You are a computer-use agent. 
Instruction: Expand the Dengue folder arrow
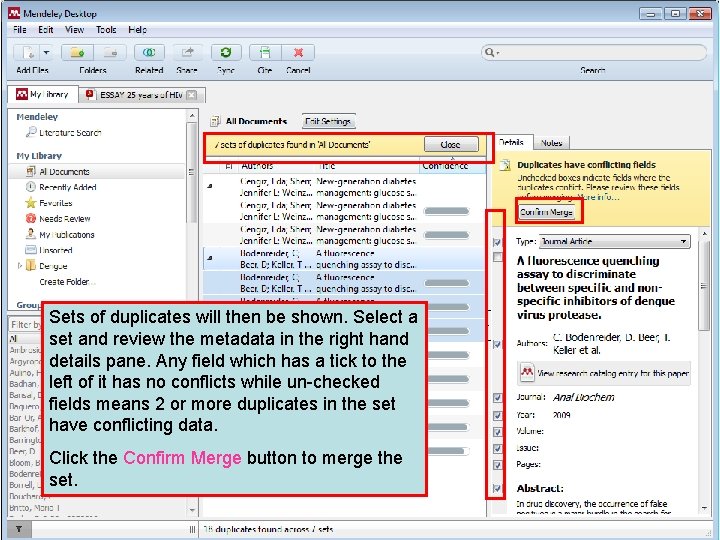tap(19, 265)
